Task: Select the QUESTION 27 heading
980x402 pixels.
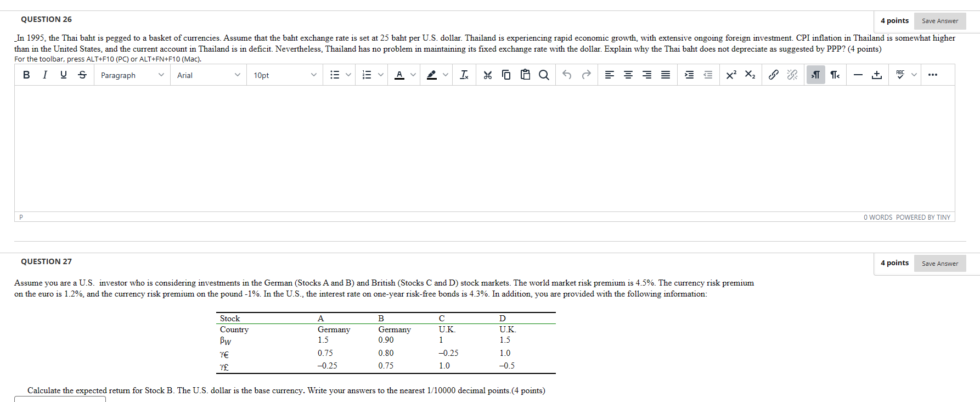Action: [46, 261]
